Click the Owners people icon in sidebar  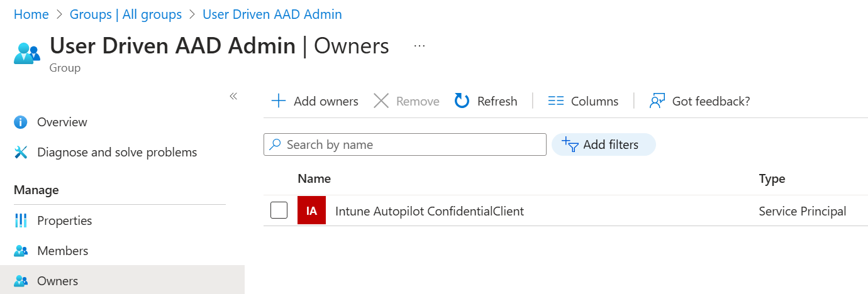coord(21,281)
